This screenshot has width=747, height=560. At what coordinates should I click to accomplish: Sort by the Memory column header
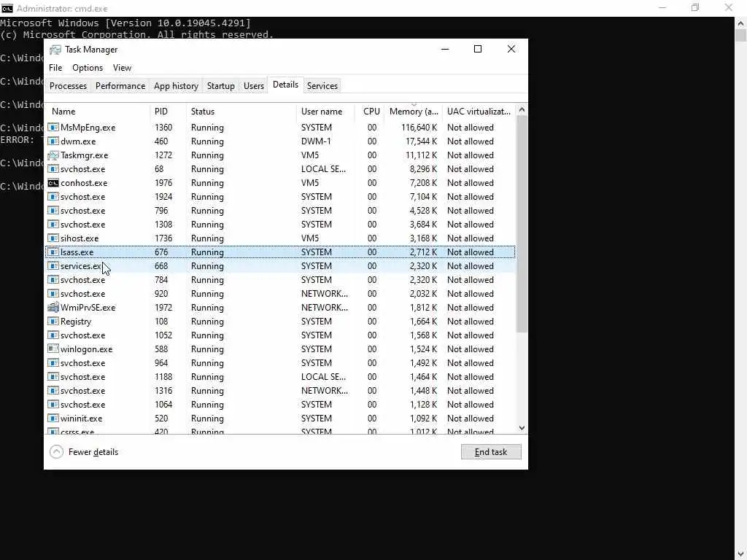(x=413, y=112)
